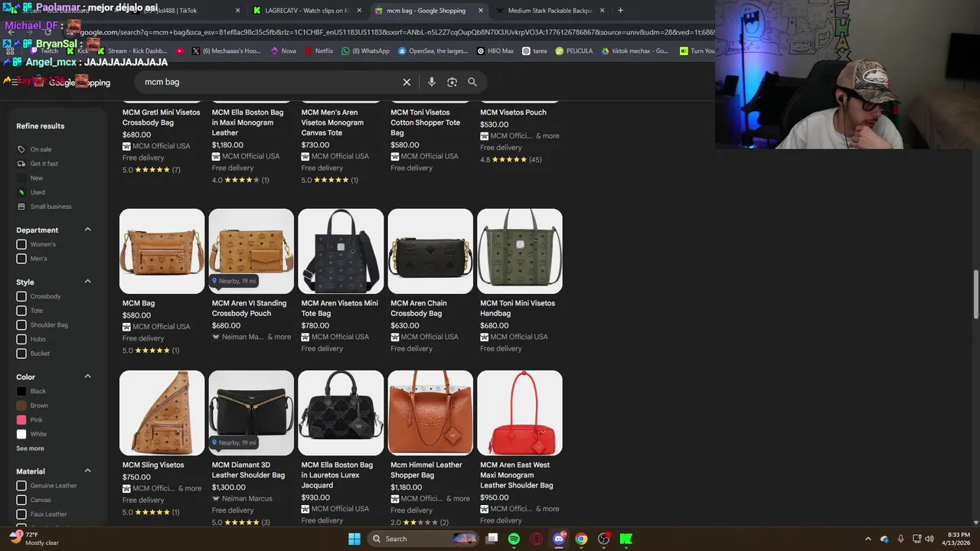Click the Windows taskbar Search box
Screen dimensions: 980x551
pos(423,539)
